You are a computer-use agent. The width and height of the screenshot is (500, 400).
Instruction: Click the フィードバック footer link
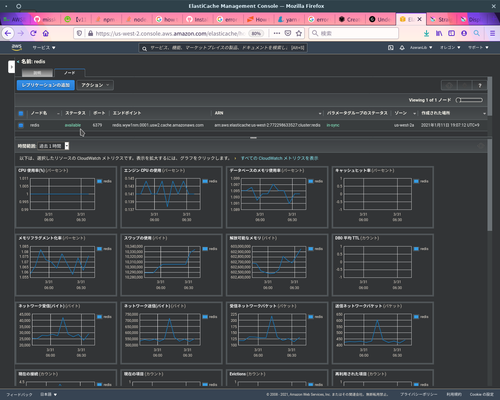tap(19, 394)
